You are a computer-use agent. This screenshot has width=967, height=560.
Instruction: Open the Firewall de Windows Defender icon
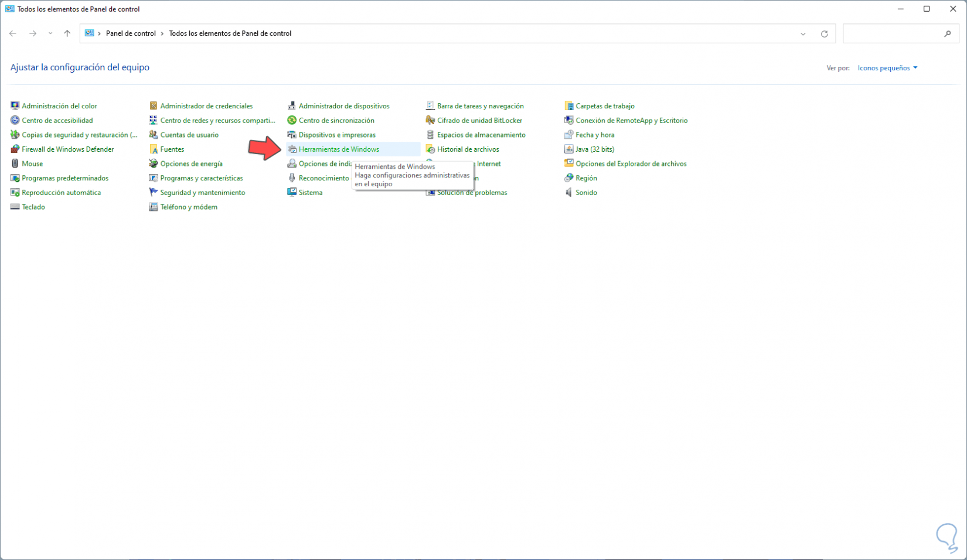point(15,149)
